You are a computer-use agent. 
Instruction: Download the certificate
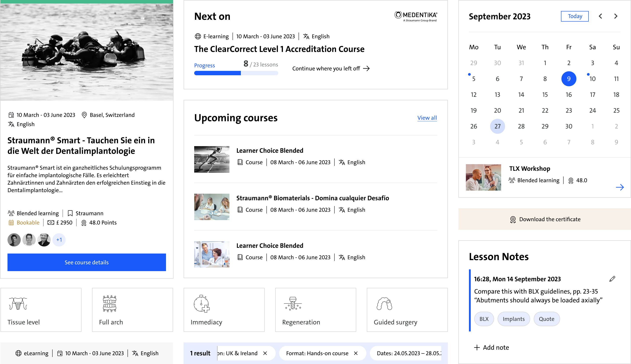click(545, 219)
